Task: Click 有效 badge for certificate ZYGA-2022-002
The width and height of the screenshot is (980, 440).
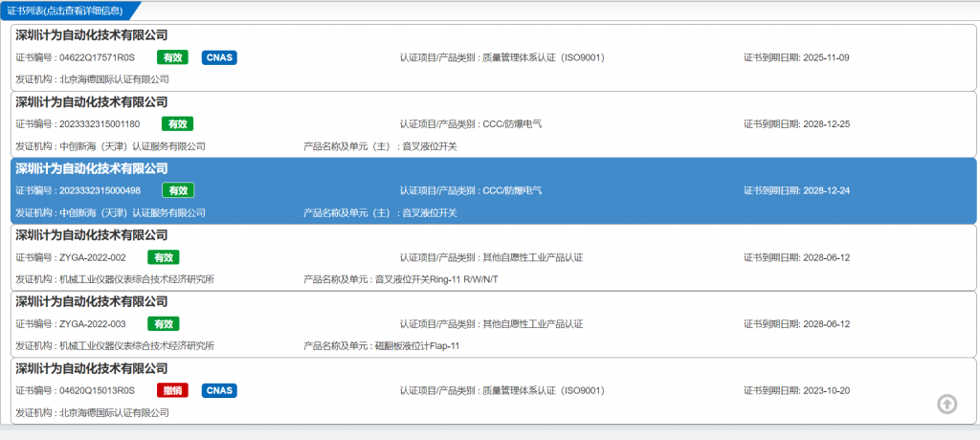Action: coord(164,257)
